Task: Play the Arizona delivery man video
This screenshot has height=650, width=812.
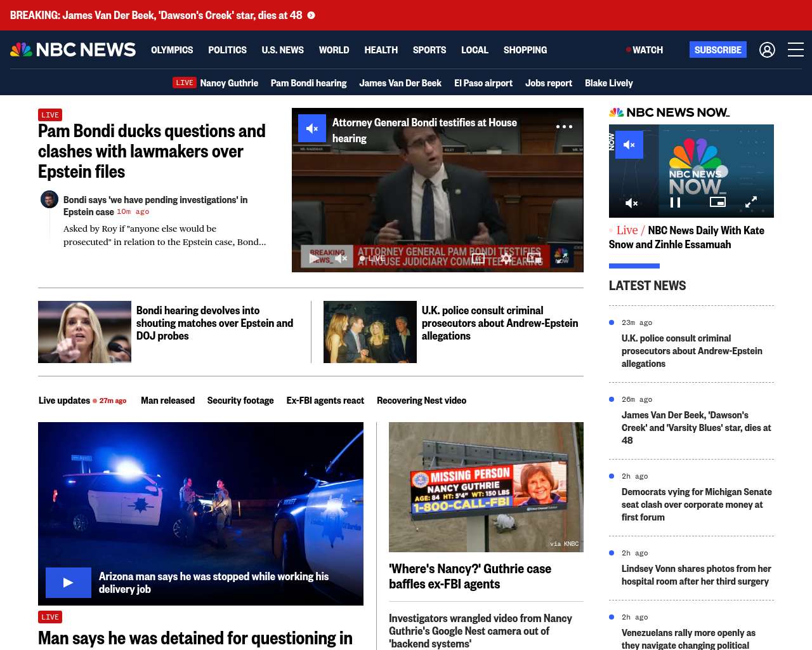Action: (69, 583)
